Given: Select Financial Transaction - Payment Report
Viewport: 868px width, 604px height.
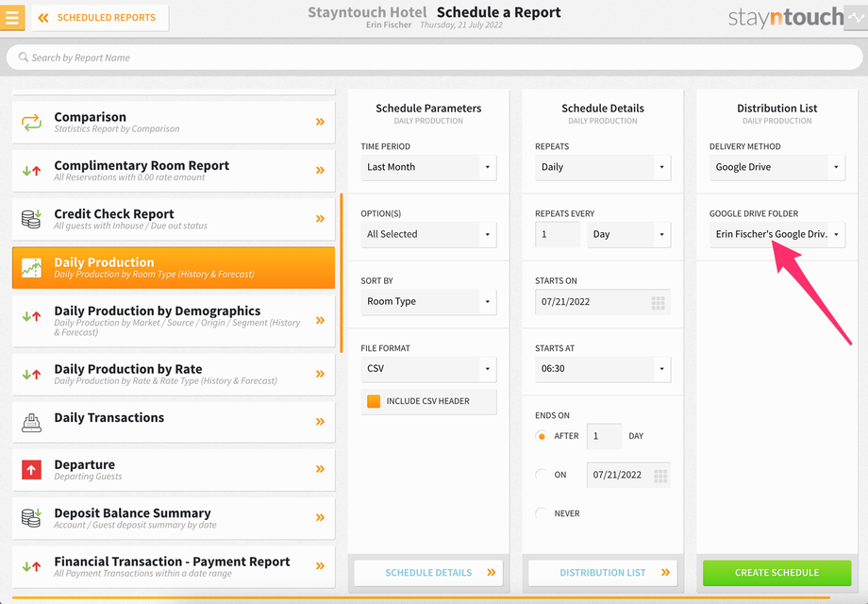Looking at the screenshot, I should [174, 567].
